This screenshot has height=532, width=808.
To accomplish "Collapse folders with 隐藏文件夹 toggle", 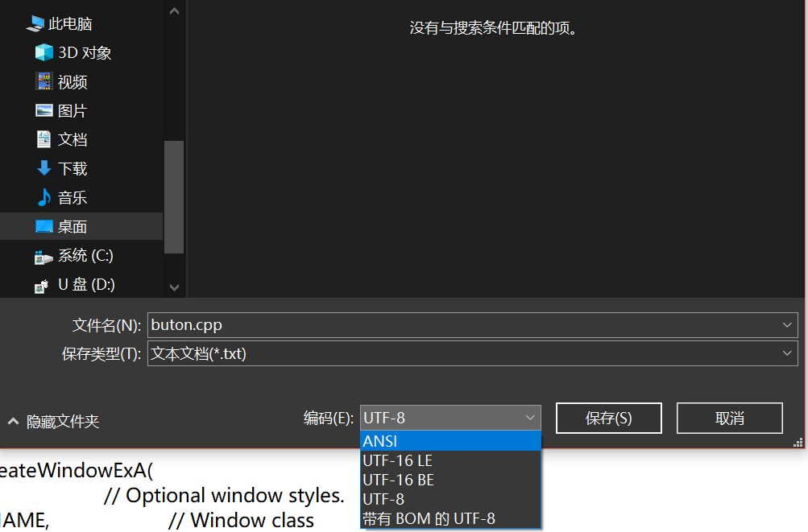I will [54, 422].
